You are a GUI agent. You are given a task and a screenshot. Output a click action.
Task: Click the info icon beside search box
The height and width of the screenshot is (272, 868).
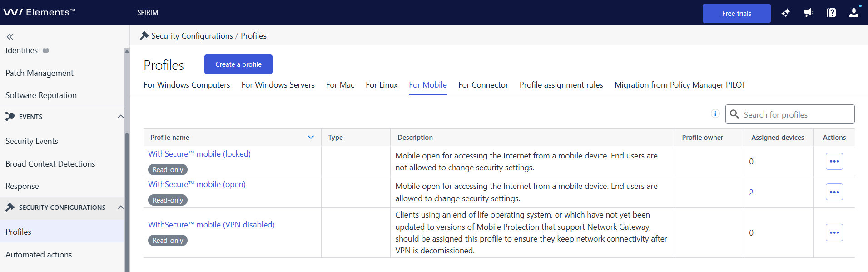715,114
